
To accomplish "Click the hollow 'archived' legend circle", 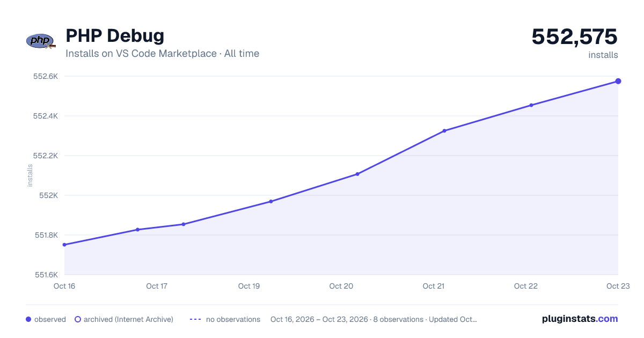I will pyautogui.click(x=78, y=319).
